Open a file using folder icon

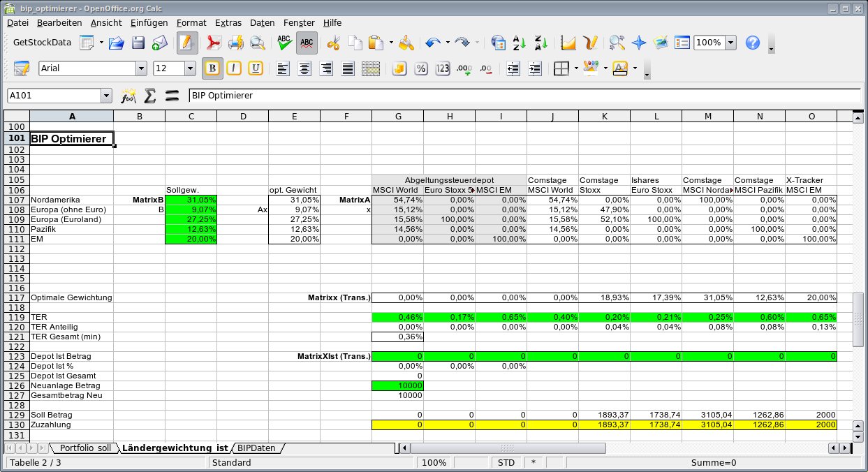[116, 43]
